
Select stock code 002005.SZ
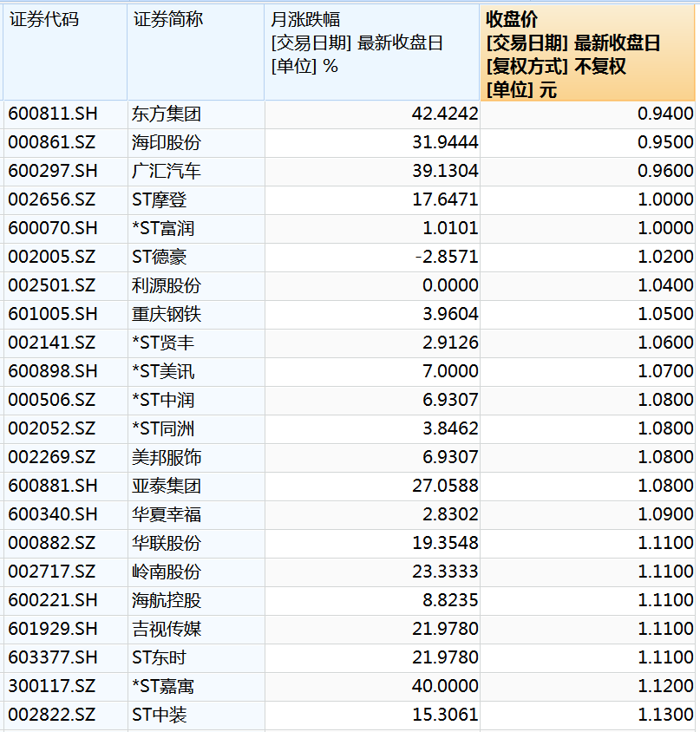coord(65,258)
